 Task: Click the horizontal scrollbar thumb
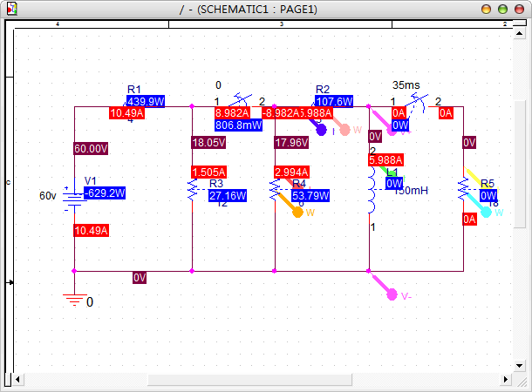pyautogui.click(x=251, y=380)
